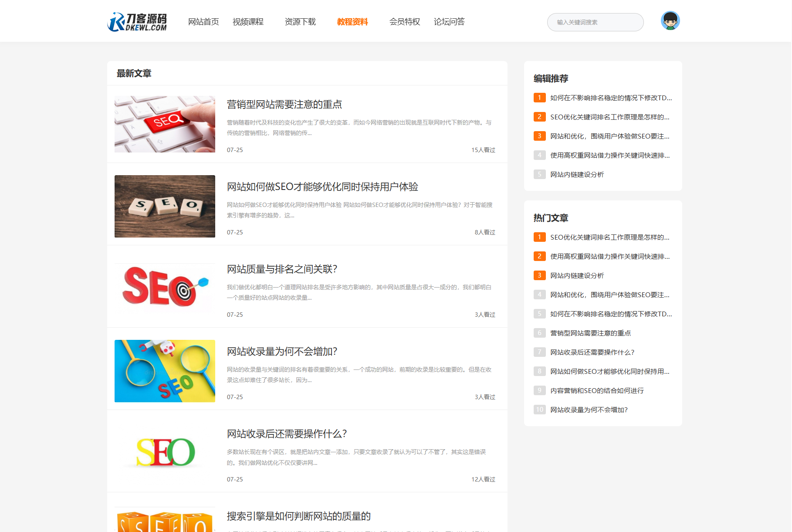The width and height of the screenshot is (792, 532).
Task: Click the 输入关键词搜索 search box
Action: point(595,22)
